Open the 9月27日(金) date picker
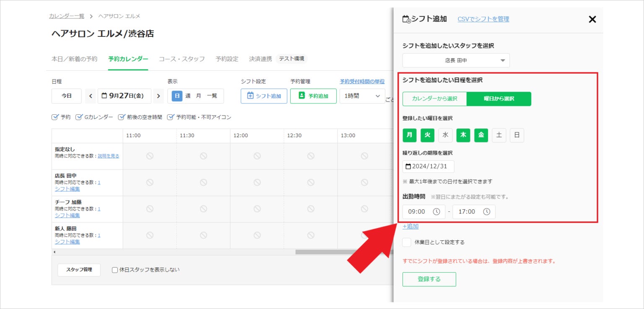The height and width of the screenshot is (309, 644). click(x=124, y=96)
